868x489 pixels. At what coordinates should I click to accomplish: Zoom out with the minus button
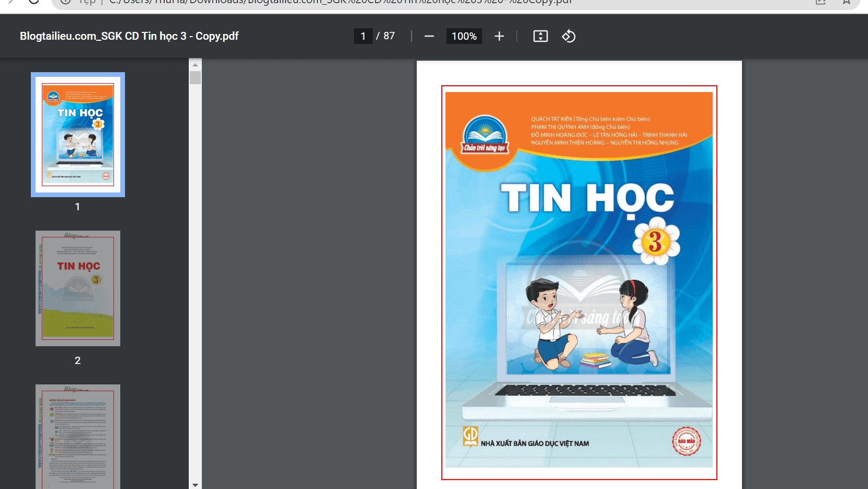click(429, 36)
